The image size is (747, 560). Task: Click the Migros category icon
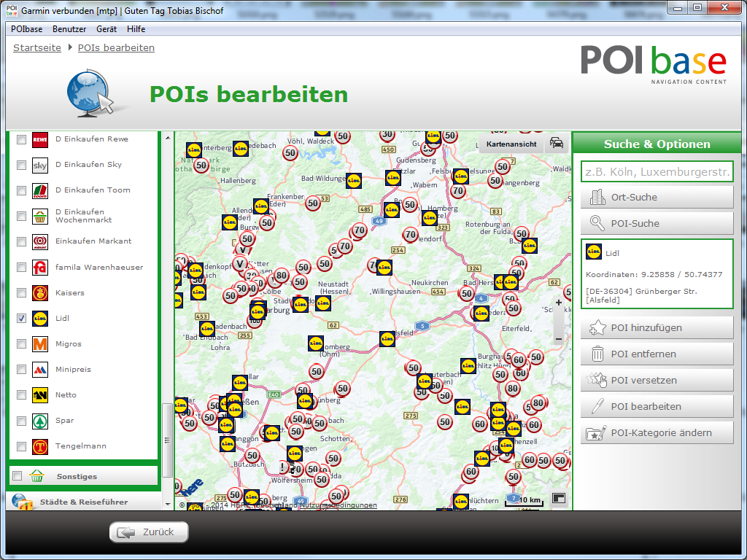[40, 344]
